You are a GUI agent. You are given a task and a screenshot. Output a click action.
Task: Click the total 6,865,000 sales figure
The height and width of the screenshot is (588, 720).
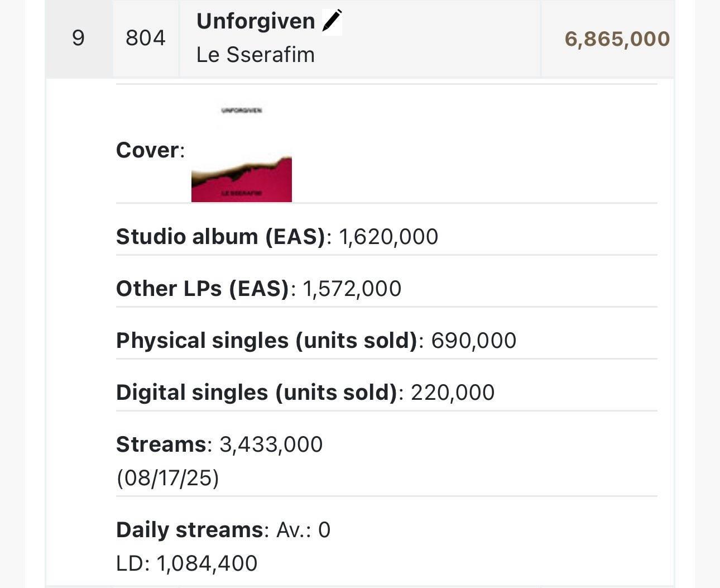click(617, 39)
